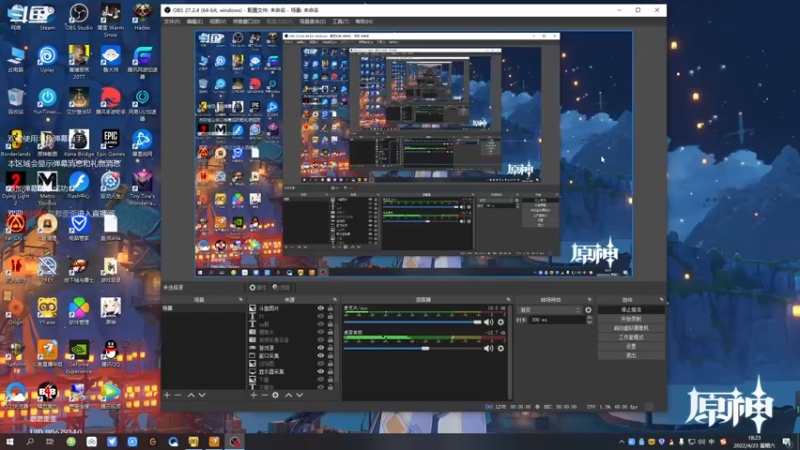Add a new scene with the plus icon
The height and width of the screenshot is (450, 800).
(x=167, y=395)
